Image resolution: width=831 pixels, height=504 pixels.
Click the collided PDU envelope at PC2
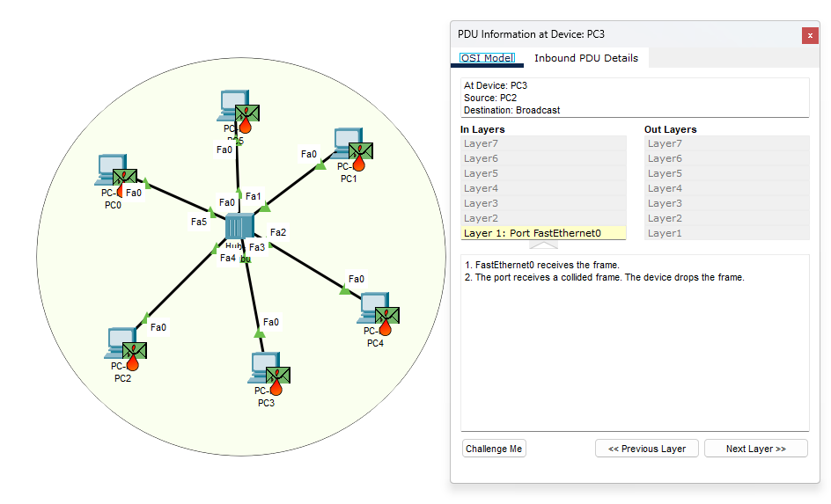click(135, 350)
